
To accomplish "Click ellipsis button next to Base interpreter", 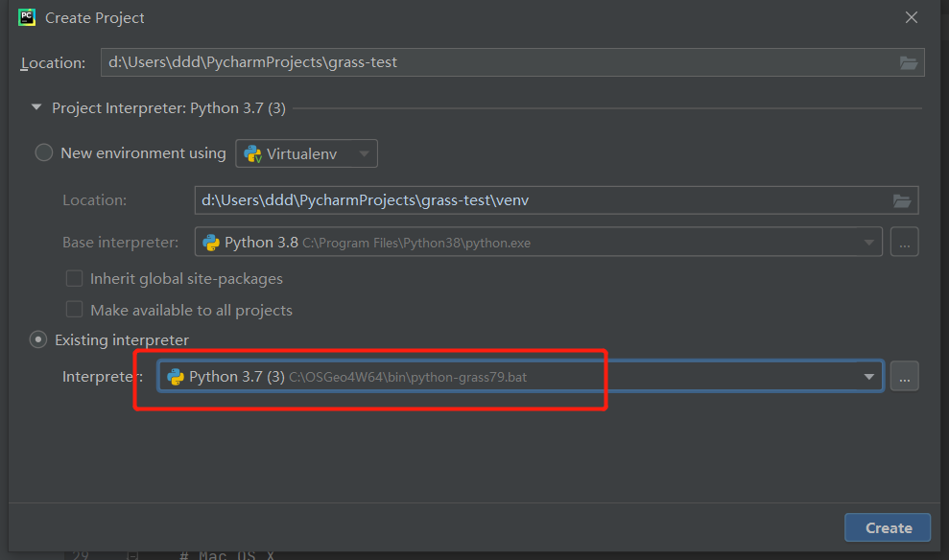I will click(x=904, y=243).
